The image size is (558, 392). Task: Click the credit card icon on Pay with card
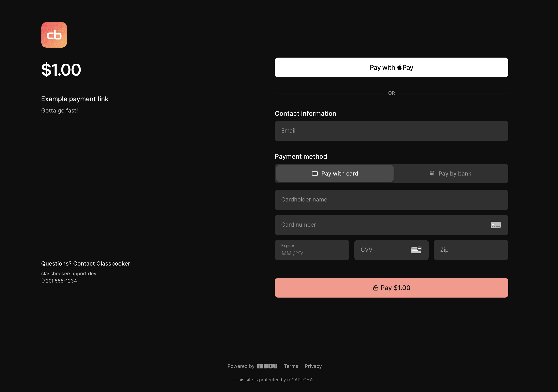tap(315, 174)
